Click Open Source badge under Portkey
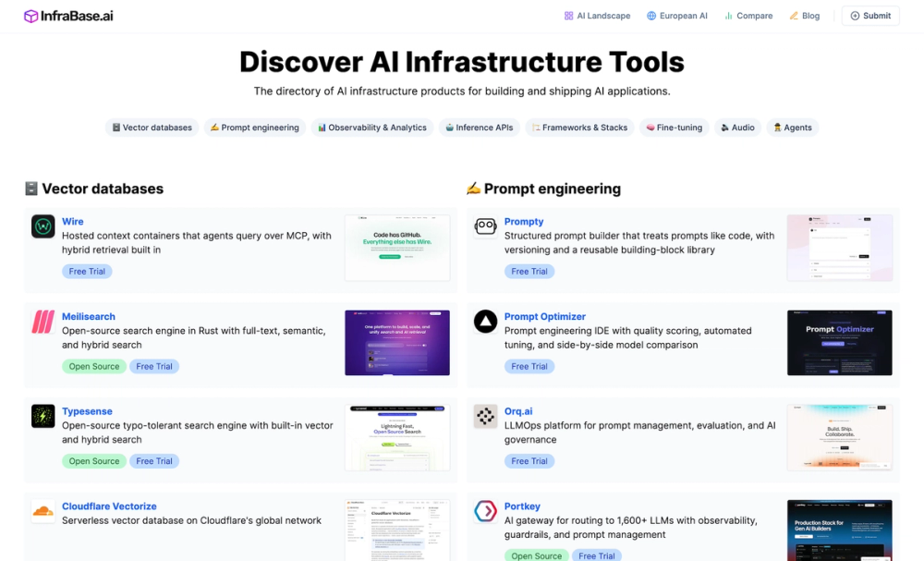The height and width of the screenshot is (561, 924). pos(536,555)
